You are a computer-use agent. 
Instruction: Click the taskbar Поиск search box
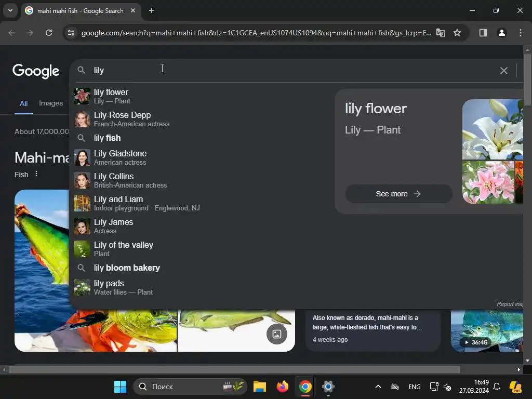click(190, 387)
